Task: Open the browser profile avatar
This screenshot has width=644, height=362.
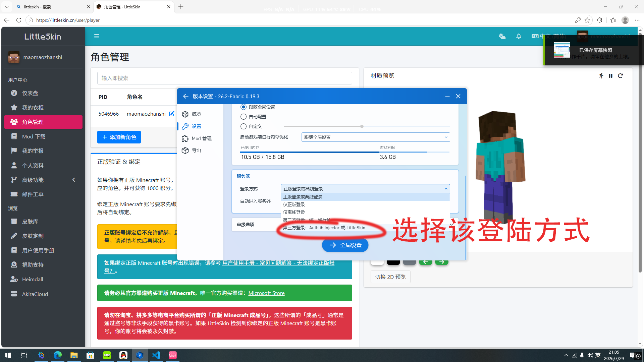Action: [625, 20]
